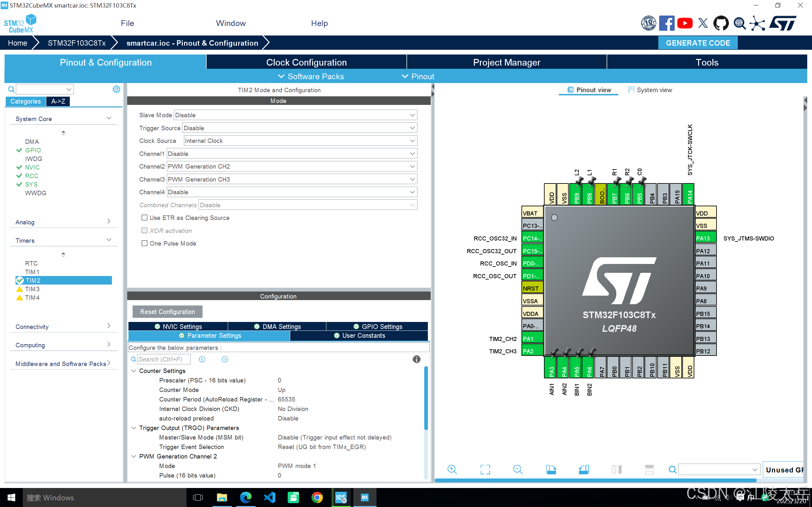Open the GitHub icon in the header
The height and width of the screenshot is (507, 812).
pyautogui.click(x=721, y=23)
